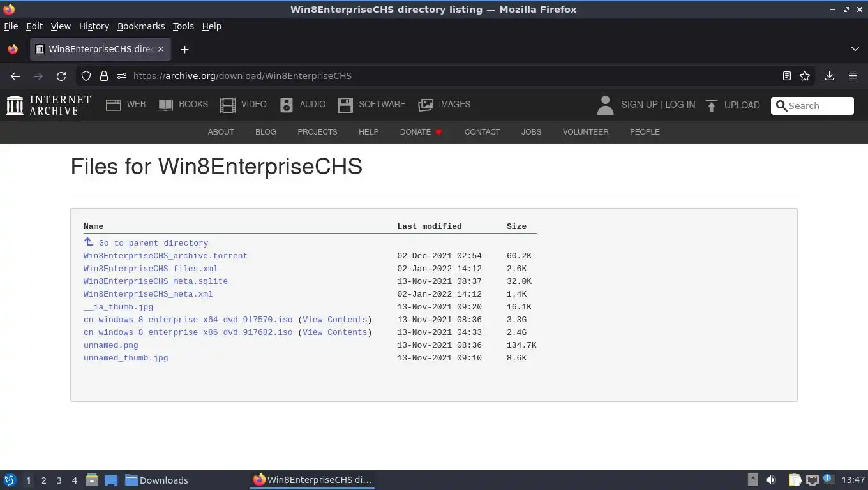This screenshot has height=490, width=868.
Task: Open the system start menu icon
Action: click(10, 480)
